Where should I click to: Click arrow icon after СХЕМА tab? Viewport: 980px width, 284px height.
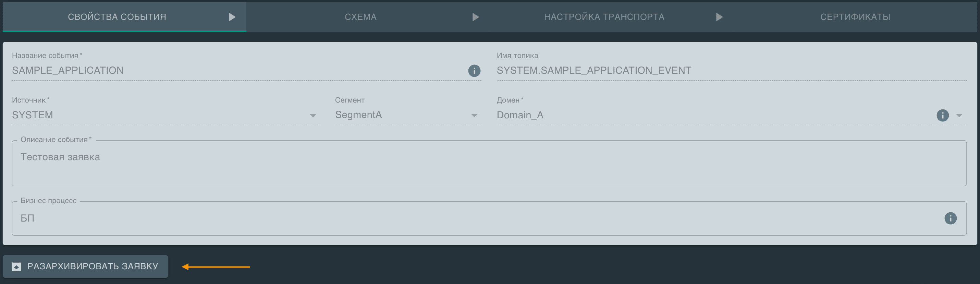(x=476, y=17)
